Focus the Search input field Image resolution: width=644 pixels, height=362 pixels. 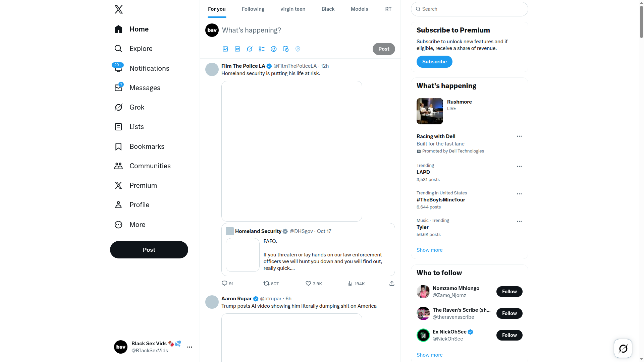(470, 9)
